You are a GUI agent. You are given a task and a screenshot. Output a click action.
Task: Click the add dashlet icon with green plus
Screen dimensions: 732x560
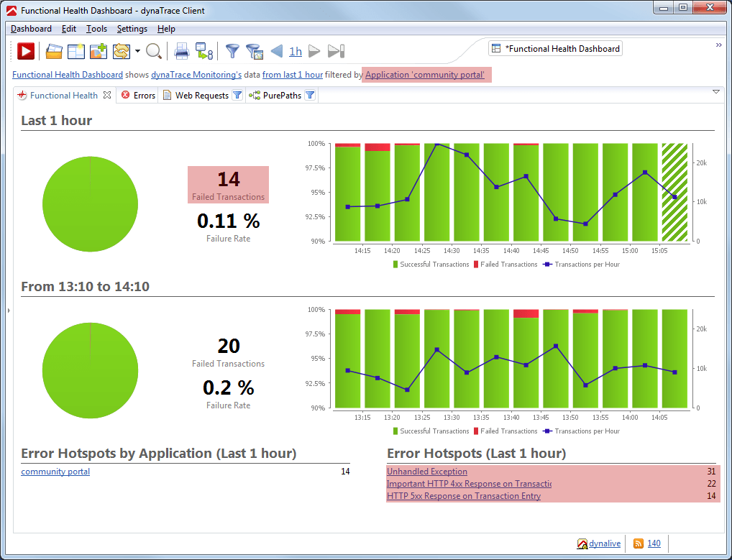click(x=99, y=51)
